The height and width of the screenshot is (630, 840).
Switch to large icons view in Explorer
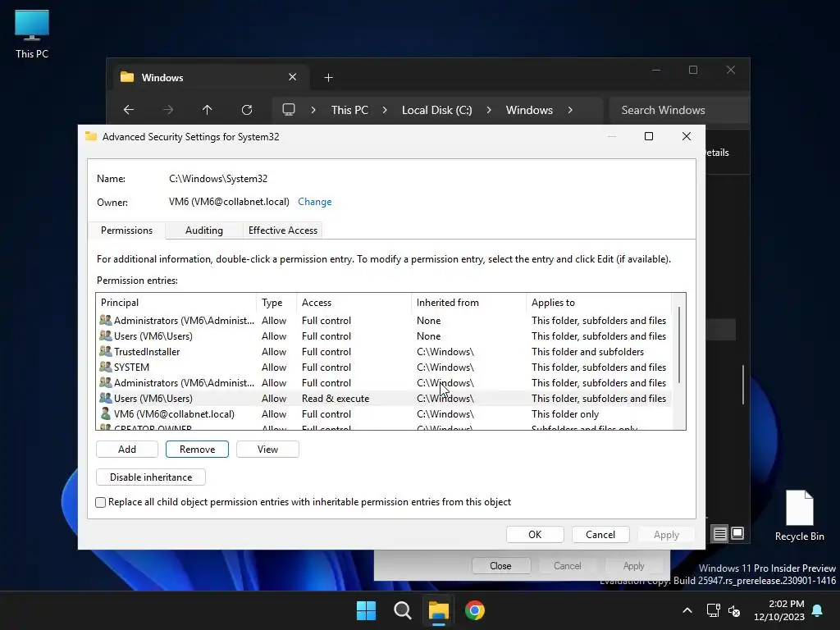point(737,533)
